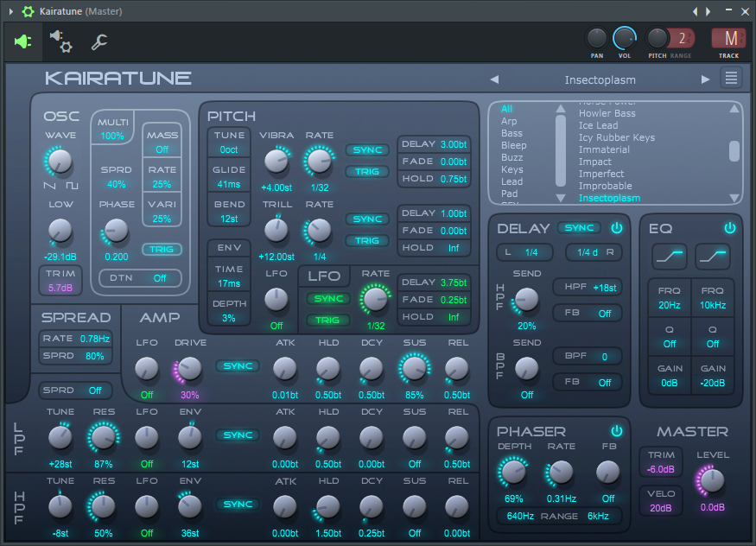This screenshot has height=546, width=756.
Task: Click the AMP DRIVE knob
Action: 189,369
